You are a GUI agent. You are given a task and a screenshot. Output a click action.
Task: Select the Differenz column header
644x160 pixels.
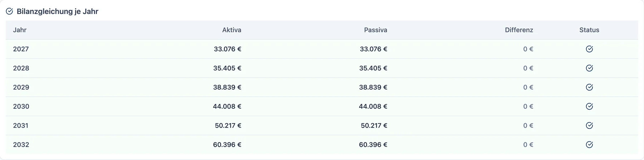pos(519,30)
